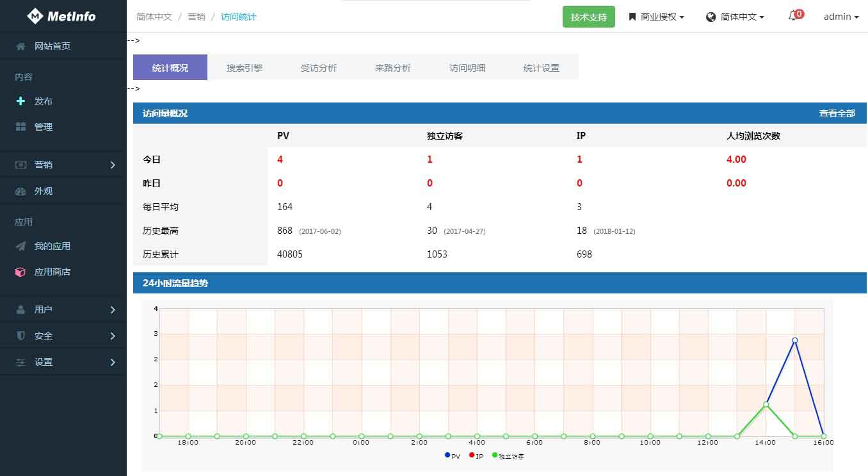
Task: Open the notification bell icon
Action: point(793,17)
